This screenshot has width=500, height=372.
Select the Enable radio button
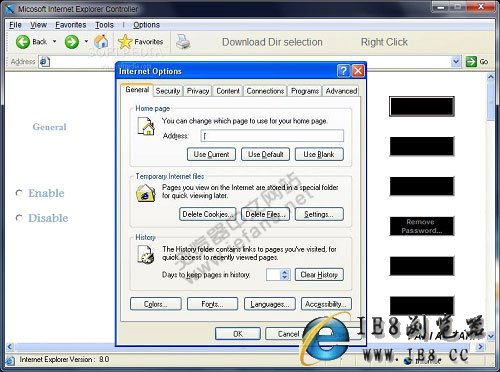19,193
